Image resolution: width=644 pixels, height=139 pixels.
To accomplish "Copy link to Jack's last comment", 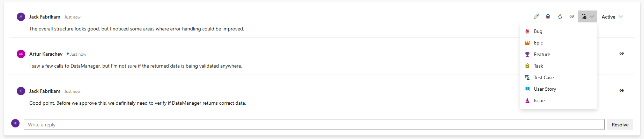I will click(622, 90).
